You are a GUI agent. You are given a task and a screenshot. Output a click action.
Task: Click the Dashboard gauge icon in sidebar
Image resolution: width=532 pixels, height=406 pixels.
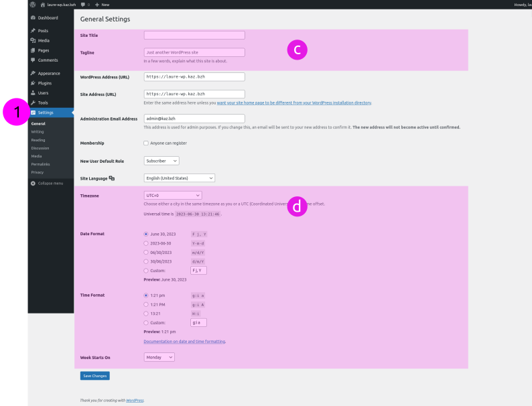(33, 17)
